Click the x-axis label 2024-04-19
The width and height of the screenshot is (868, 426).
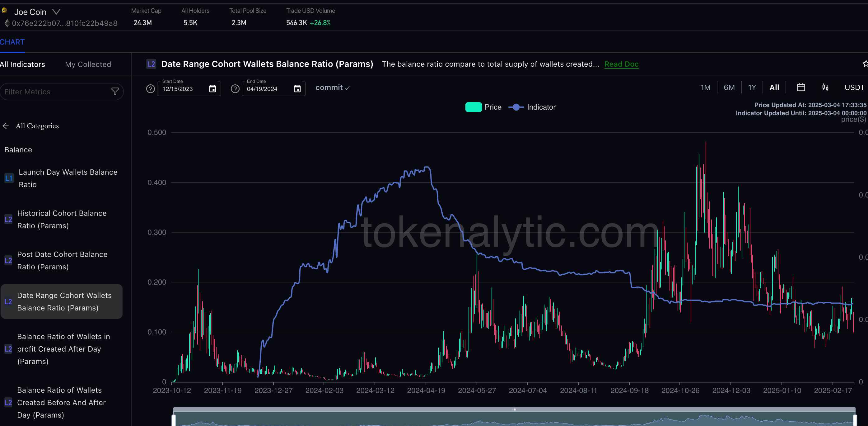tap(426, 391)
